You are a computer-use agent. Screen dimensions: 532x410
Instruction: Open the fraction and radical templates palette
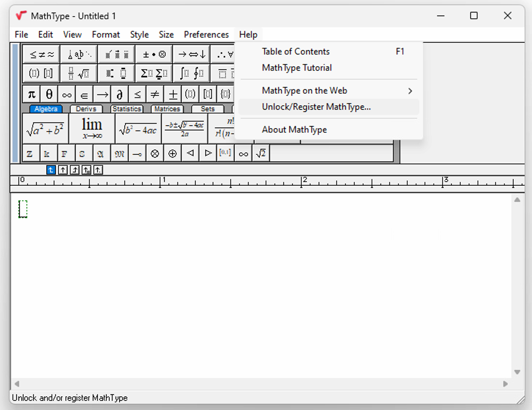pyautogui.click(x=79, y=74)
